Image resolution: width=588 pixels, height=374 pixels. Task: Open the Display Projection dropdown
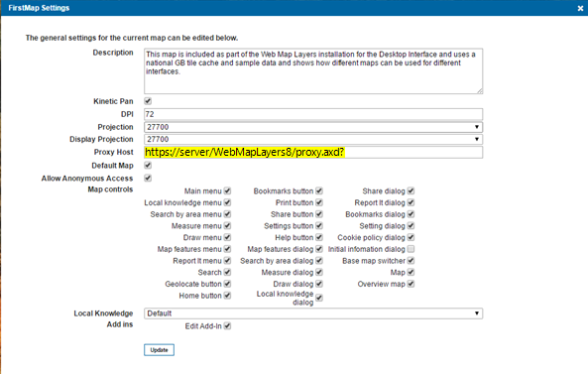click(313, 139)
